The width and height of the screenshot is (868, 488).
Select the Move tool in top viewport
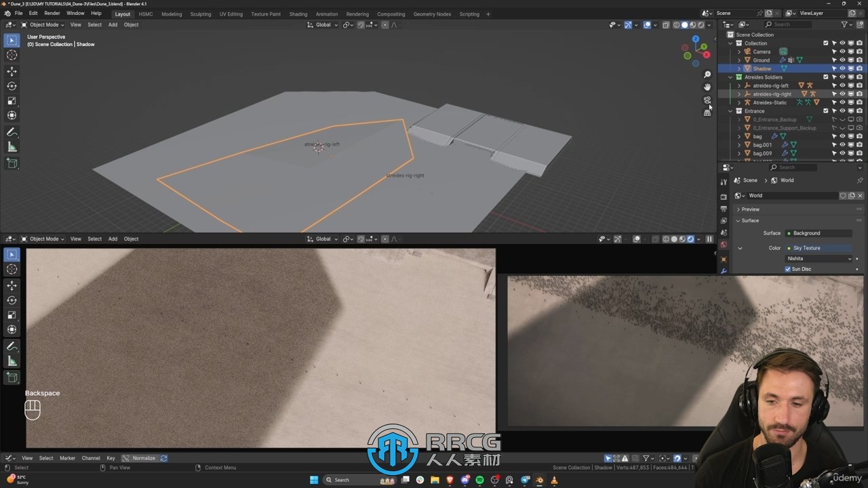click(x=12, y=71)
